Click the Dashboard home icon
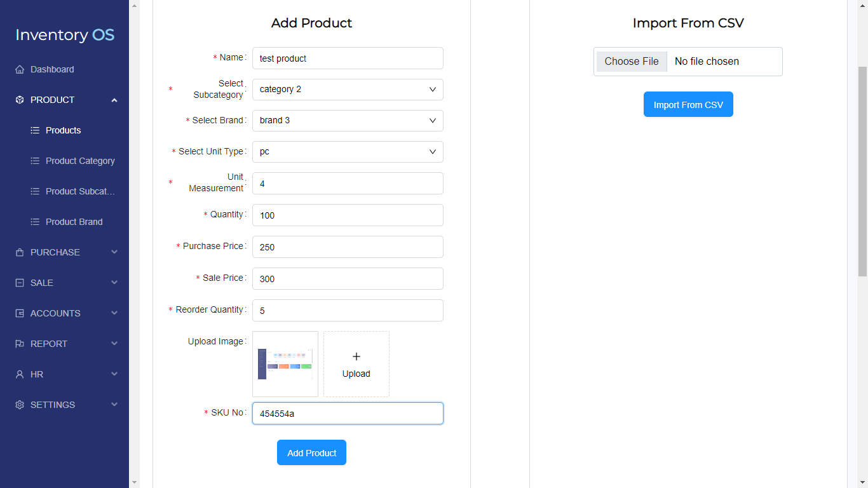 click(20, 69)
